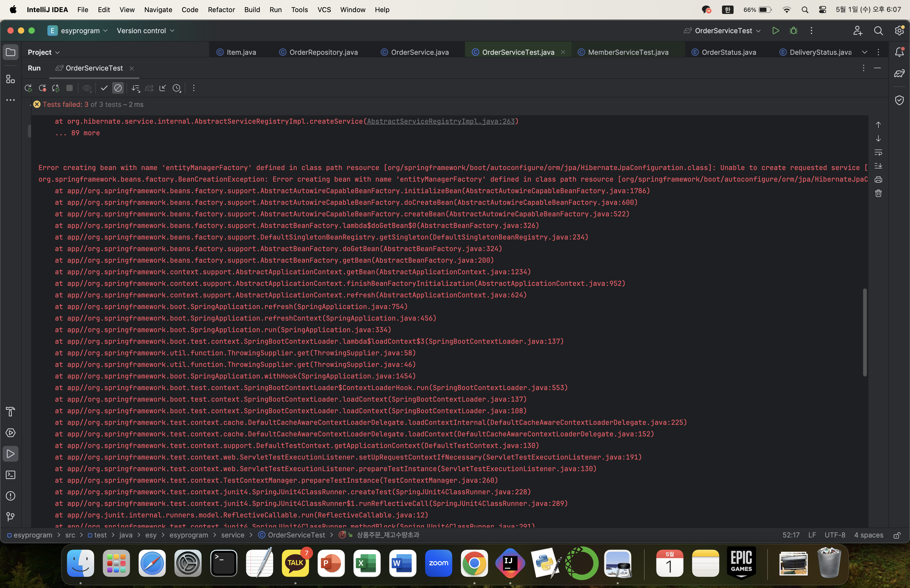Toggle scroll to end of console
The height and width of the screenshot is (588, 910).
pos(878,166)
